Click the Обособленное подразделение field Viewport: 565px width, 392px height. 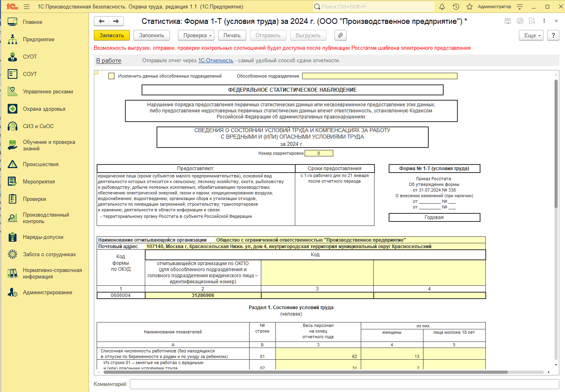(x=380, y=76)
